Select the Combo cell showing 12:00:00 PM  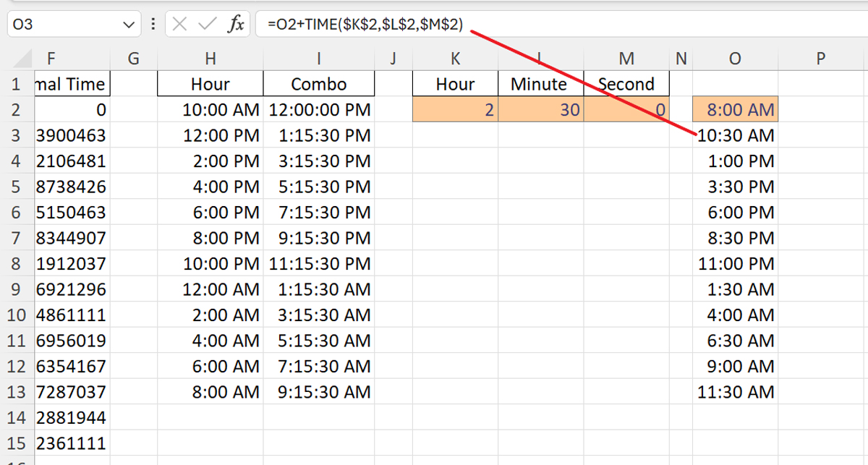coord(318,109)
